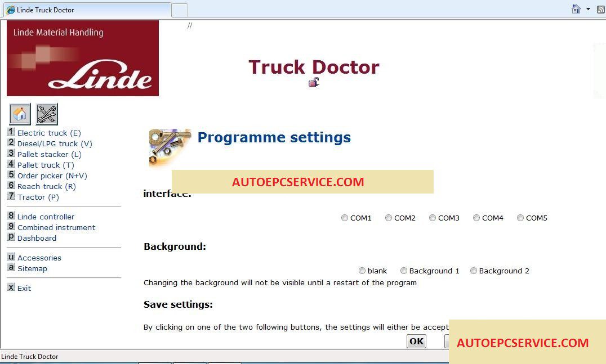The image size is (606, 364).
Task: Open the tools settings wrench icon
Action: point(47,114)
